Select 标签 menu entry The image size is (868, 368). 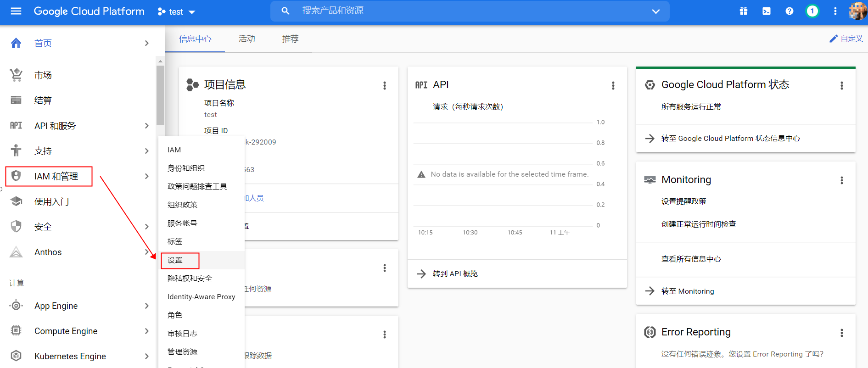(x=202, y=241)
